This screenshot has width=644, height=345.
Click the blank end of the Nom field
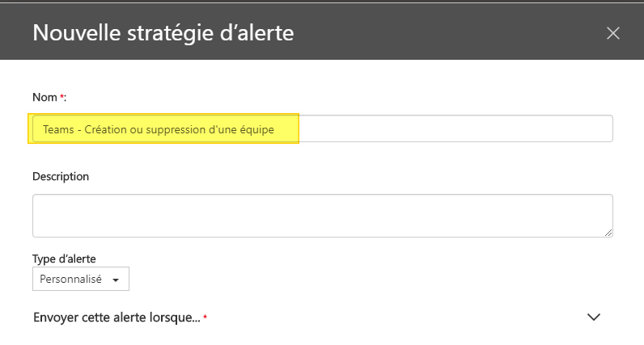pos(453,129)
